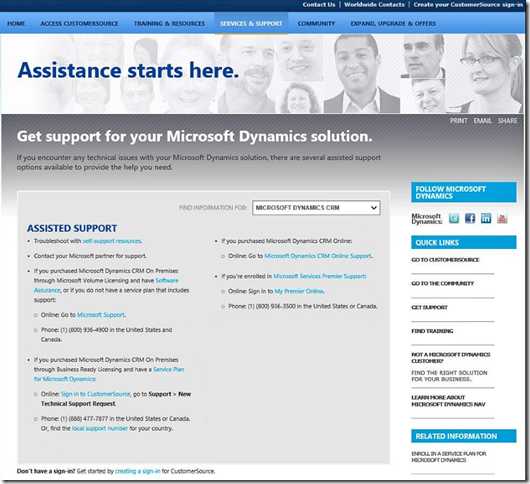Open Expand, Upgrade & Offers menu
Screen dimensions: 530x484
393,23
